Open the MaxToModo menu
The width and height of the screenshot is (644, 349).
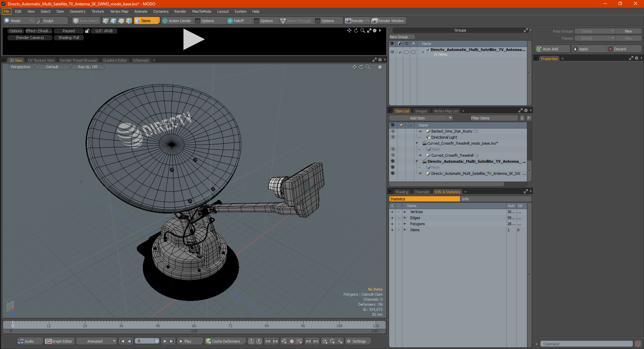(x=202, y=11)
